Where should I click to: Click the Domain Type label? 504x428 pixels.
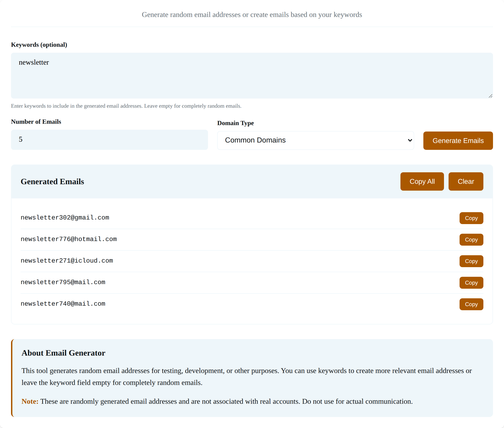tap(236, 123)
